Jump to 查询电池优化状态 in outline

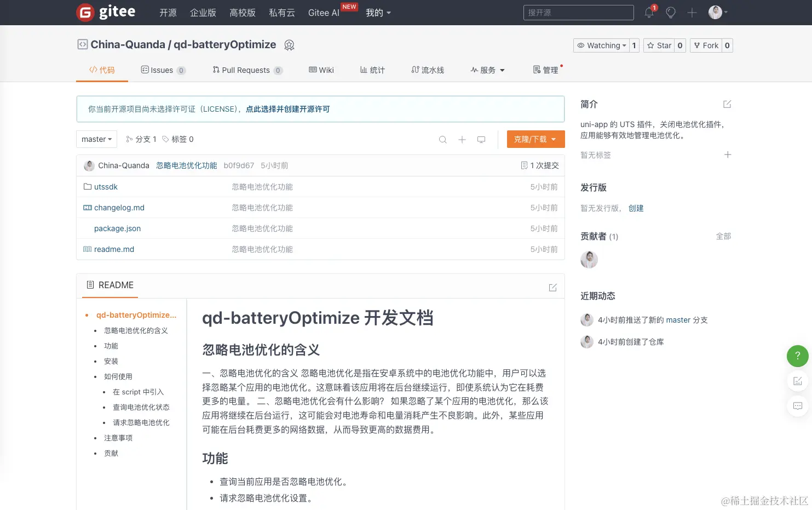point(141,408)
